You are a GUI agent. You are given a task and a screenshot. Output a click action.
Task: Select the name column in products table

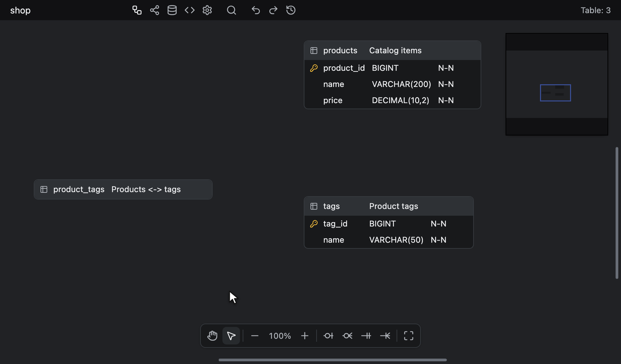point(334,84)
